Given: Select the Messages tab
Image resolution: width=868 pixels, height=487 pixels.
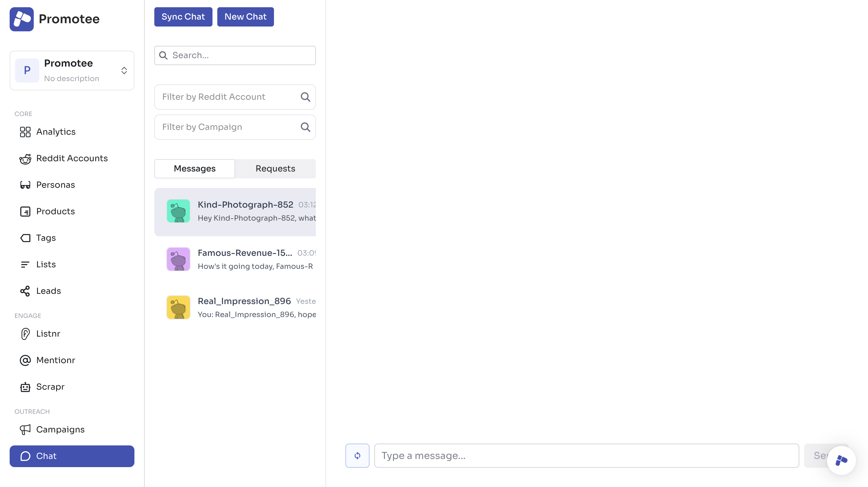Looking at the screenshot, I should coord(194,168).
